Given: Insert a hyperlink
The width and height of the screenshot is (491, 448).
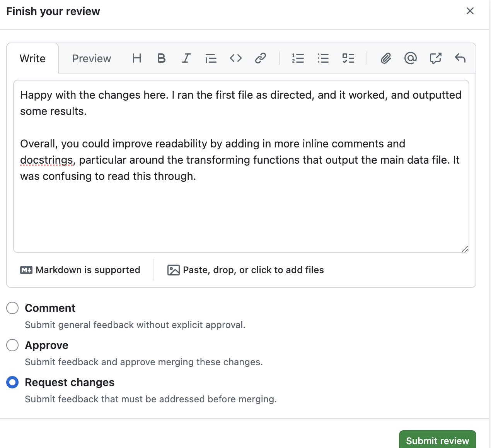Looking at the screenshot, I should [260, 58].
